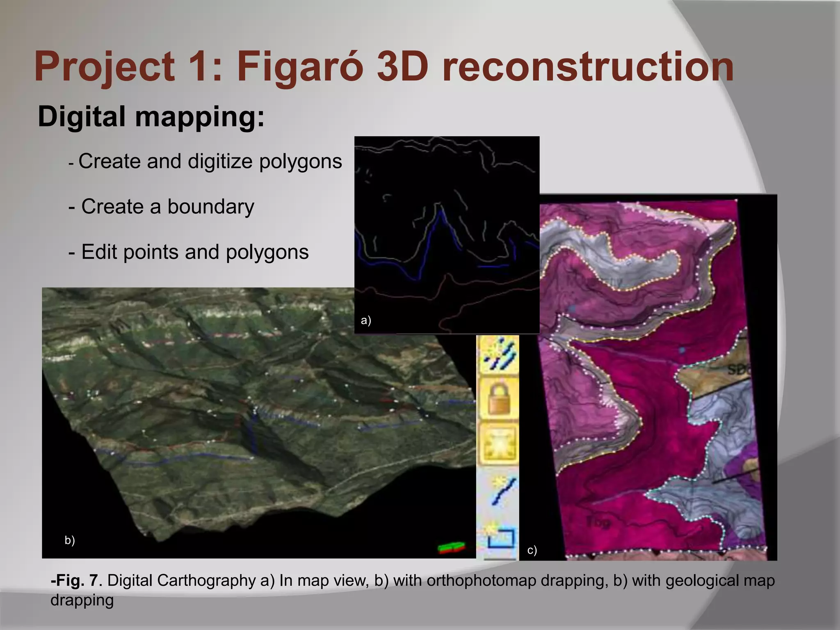Select the create polygon rectangle tool

click(x=500, y=537)
